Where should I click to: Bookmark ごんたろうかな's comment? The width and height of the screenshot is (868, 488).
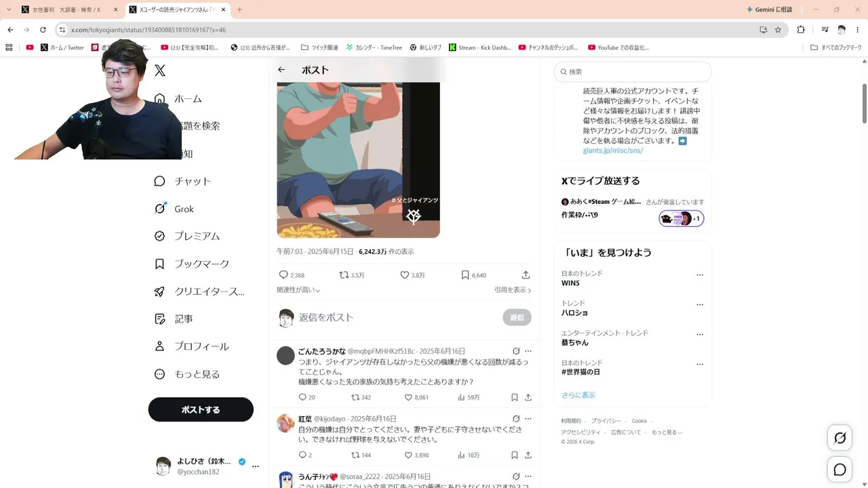pos(515,397)
